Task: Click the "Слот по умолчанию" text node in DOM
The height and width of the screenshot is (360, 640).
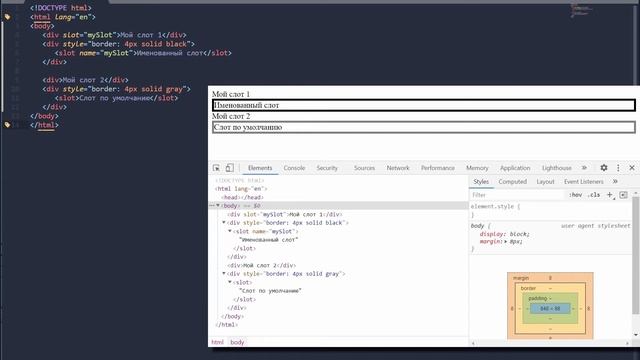Action: 270,291
